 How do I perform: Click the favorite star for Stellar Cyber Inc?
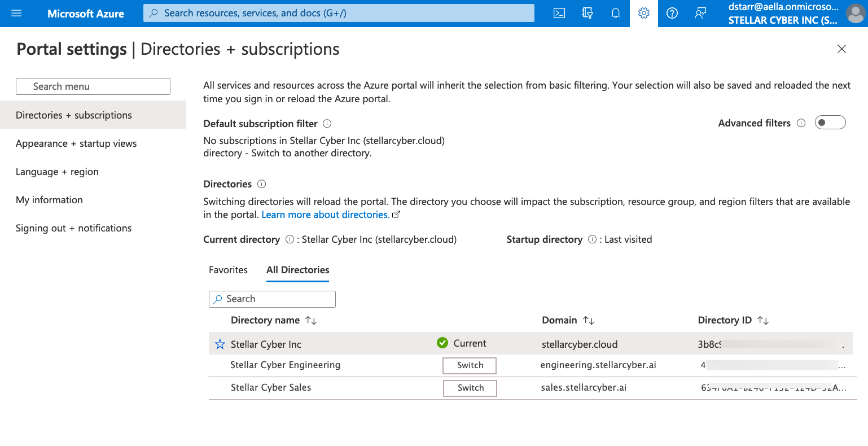tap(220, 344)
